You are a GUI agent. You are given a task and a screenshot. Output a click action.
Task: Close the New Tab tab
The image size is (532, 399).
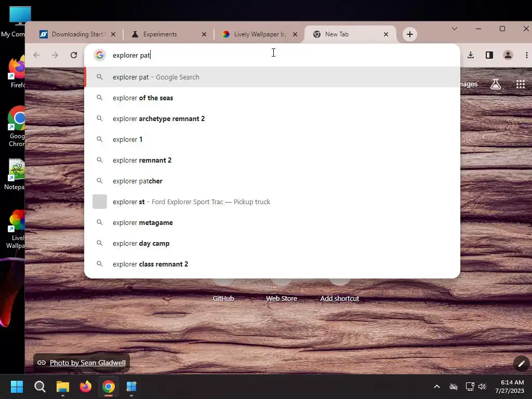pos(386,34)
